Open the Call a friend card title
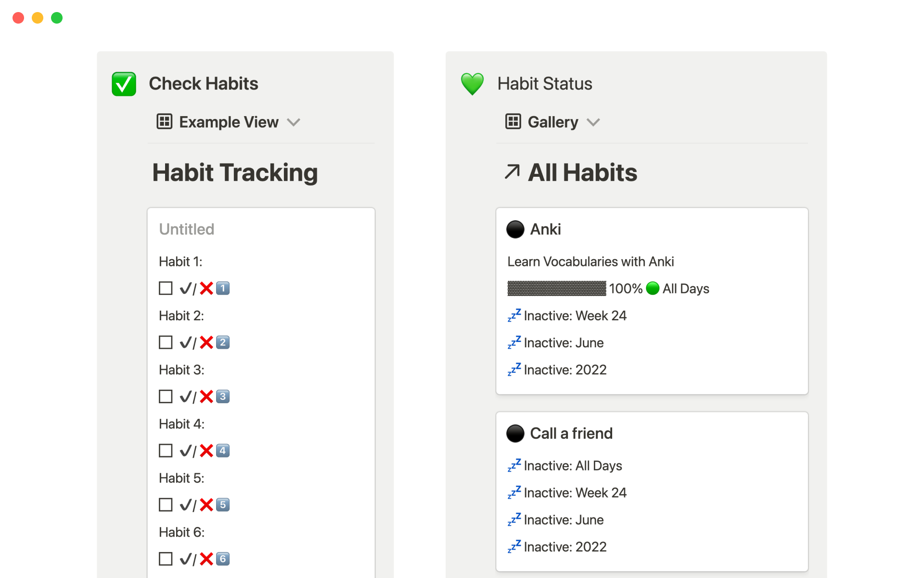The width and height of the screenshot is (924, 578). click(571, 433)
